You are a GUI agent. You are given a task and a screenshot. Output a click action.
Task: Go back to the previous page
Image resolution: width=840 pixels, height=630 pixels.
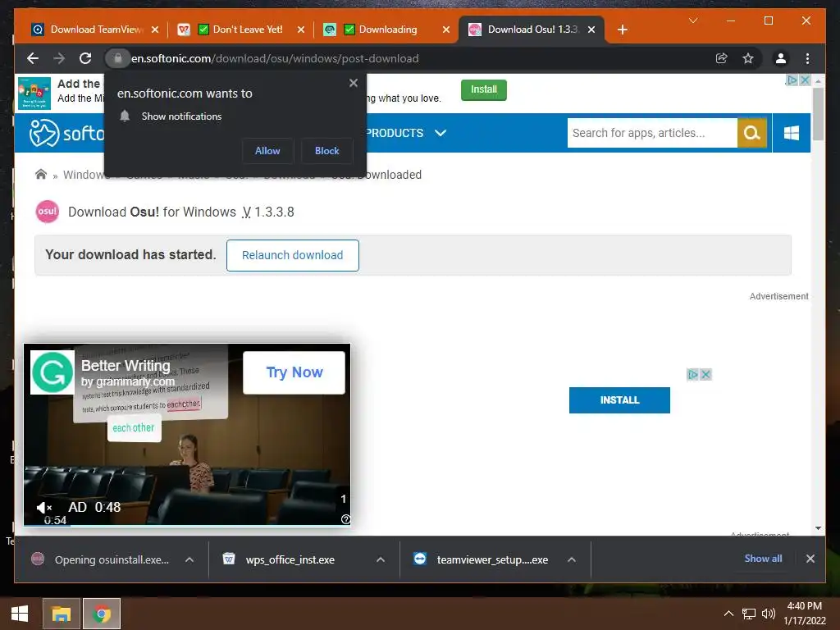pyautogui.click(x=33, y=58)
